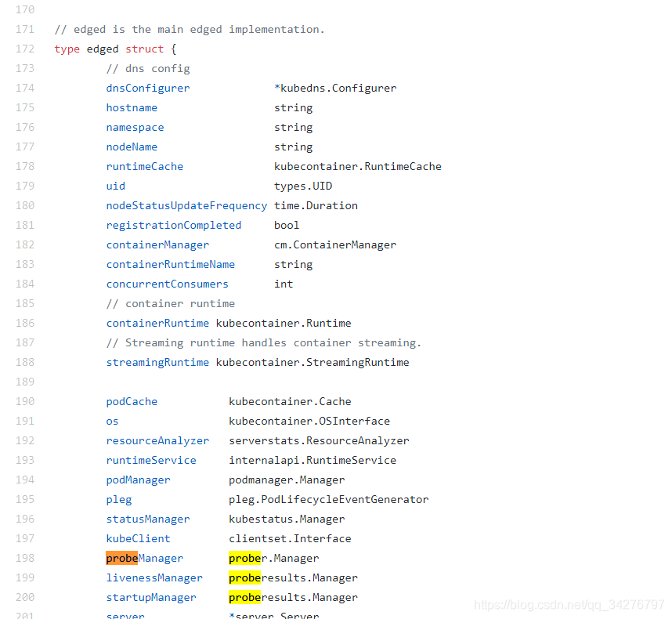The image size is (672, 619).
Task: Select kubecontainer.OSInterface type
Action: 309,422
